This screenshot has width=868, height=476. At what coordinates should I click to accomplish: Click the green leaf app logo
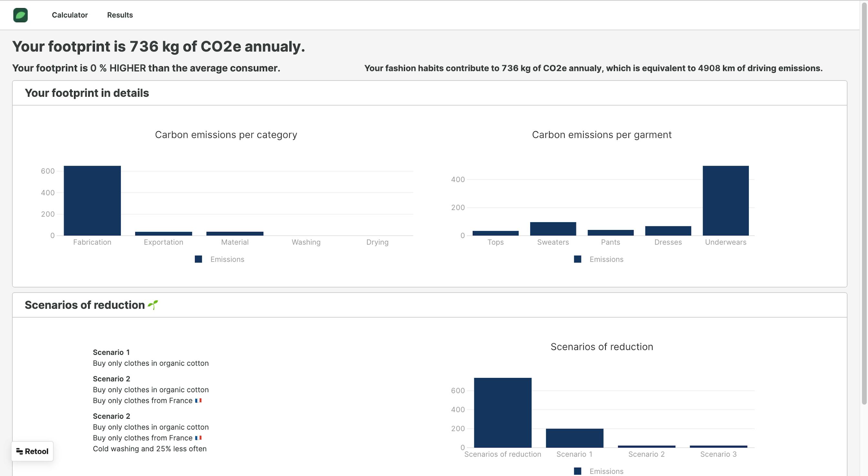21,15
